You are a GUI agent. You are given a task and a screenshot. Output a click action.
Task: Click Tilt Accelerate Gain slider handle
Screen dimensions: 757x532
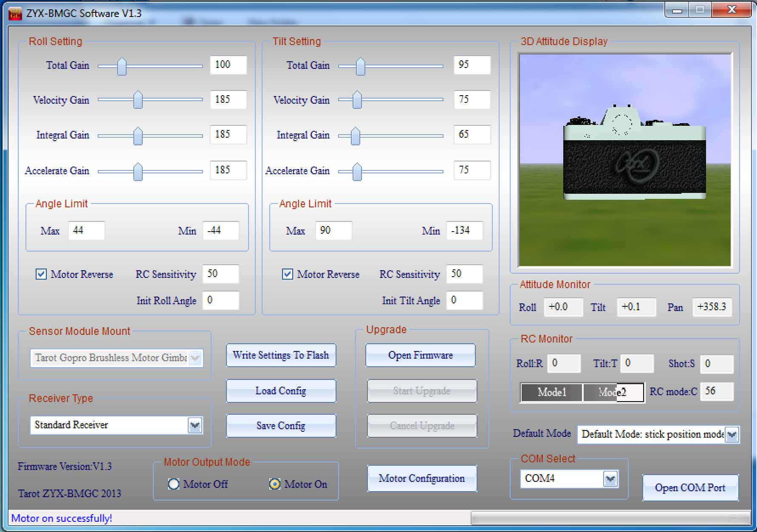pos(357,172)
